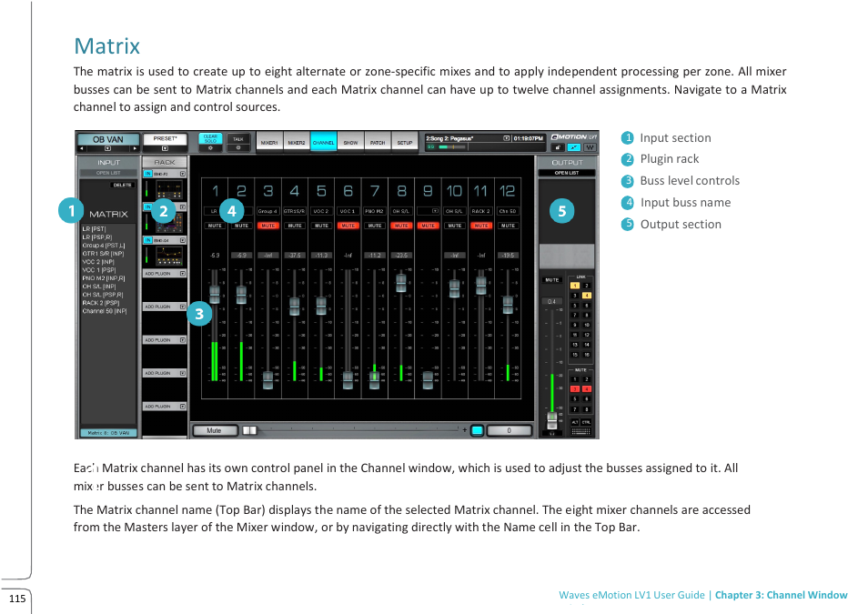Click the -37.5 level value on buss 4
This screenshot has width=868, height=614.
[x=295, y=256]
